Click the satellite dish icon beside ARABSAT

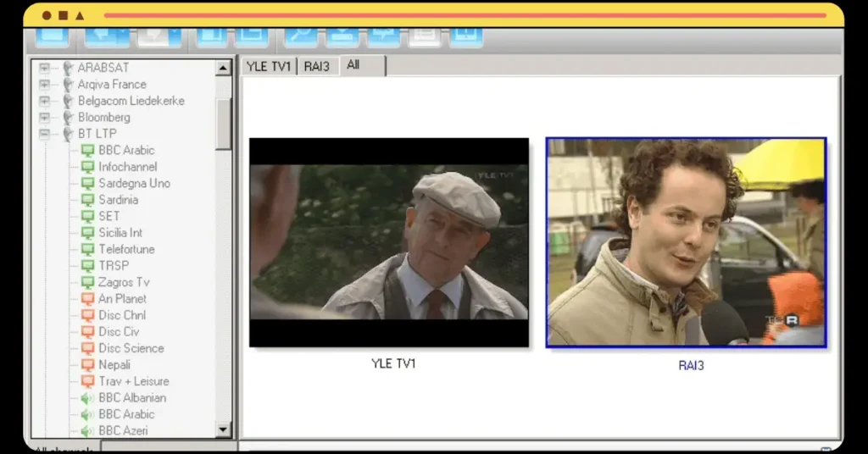click(68, 68)
